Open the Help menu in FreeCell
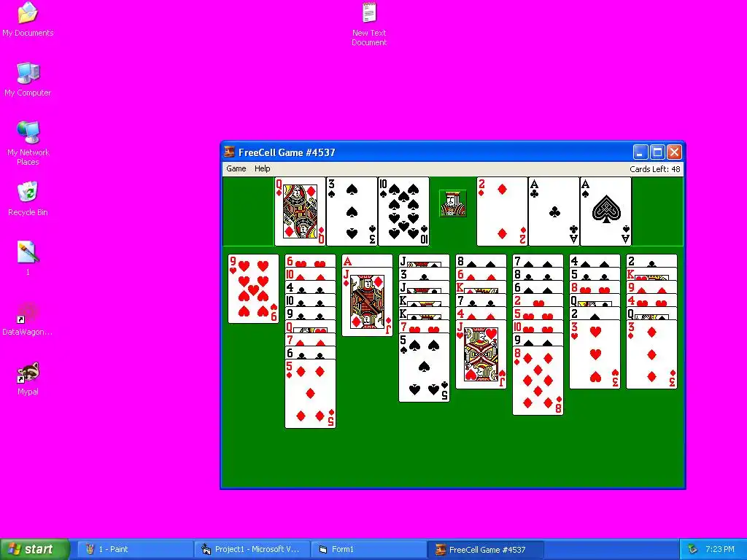The width and height of the screenshot is (747, 560). coord(262,168)
